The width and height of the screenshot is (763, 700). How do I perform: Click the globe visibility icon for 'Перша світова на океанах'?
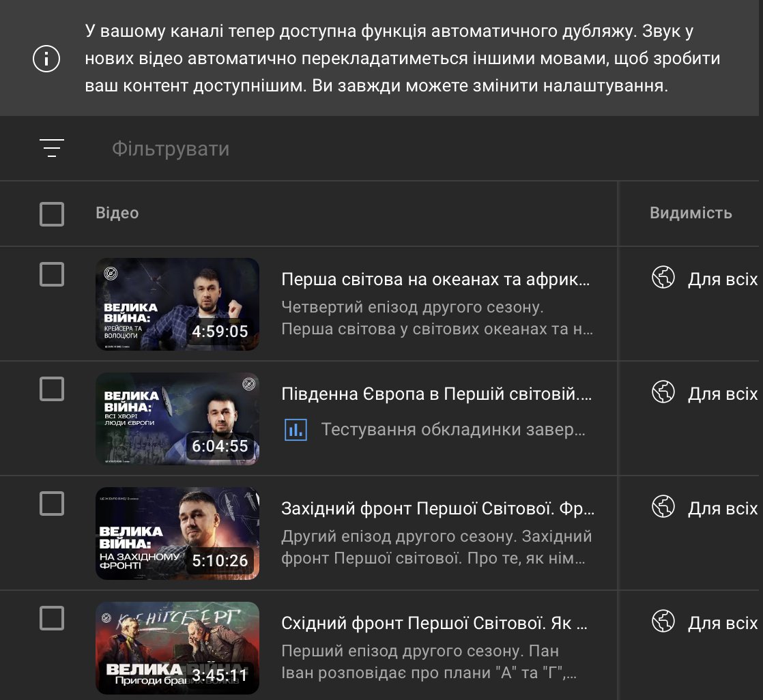[661, 278]
